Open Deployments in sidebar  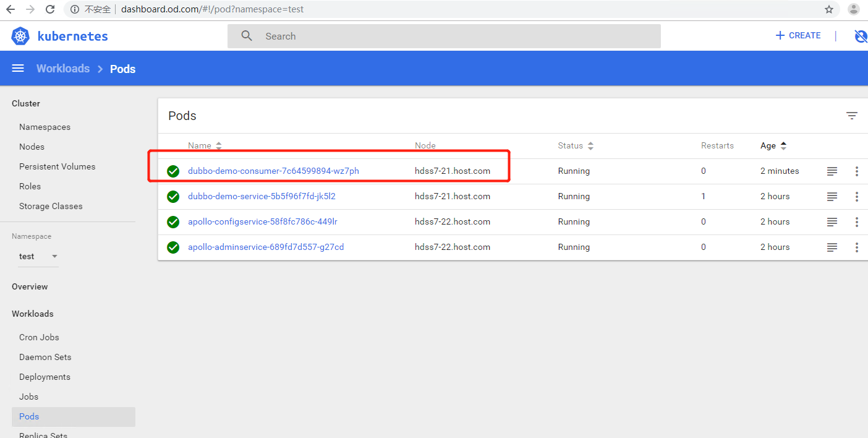[x=45, y=377]
